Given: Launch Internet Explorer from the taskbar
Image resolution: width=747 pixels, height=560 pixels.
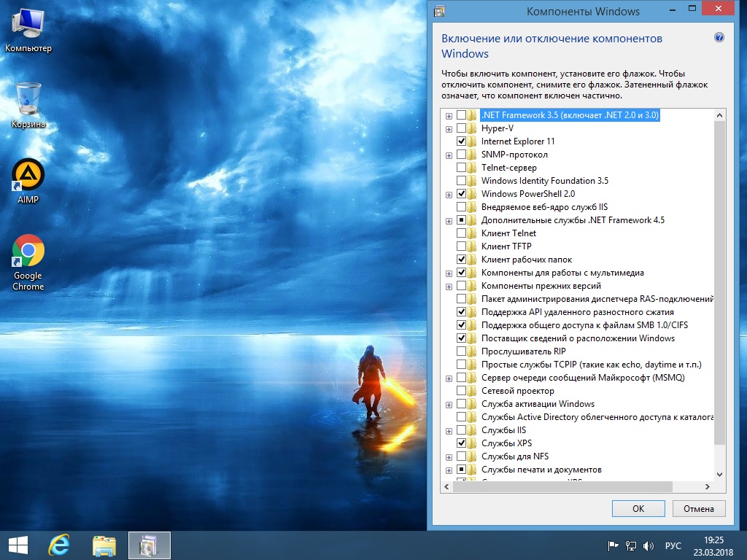Looking at the screenshot, I should click(x=59, y=545).
